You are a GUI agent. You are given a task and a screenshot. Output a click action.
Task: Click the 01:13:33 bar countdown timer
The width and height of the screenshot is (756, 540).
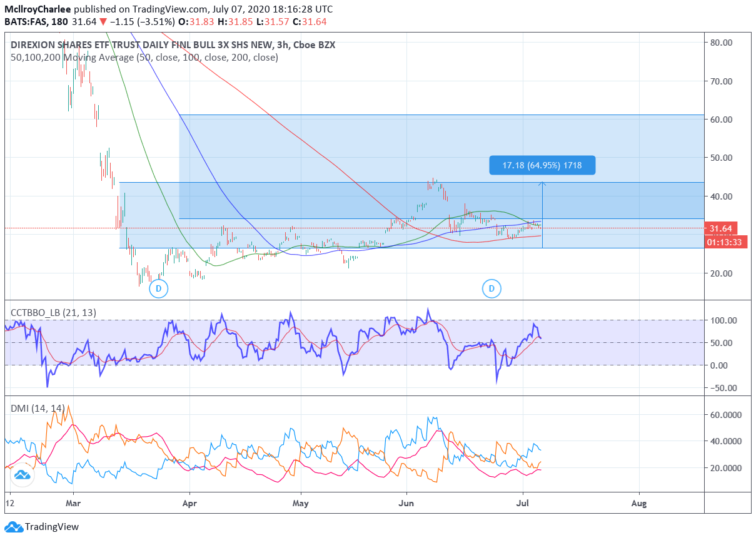[x=725, y=242]
